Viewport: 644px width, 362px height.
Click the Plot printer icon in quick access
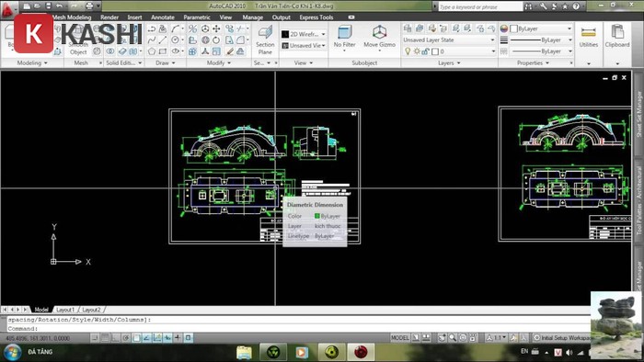point(89,6)
